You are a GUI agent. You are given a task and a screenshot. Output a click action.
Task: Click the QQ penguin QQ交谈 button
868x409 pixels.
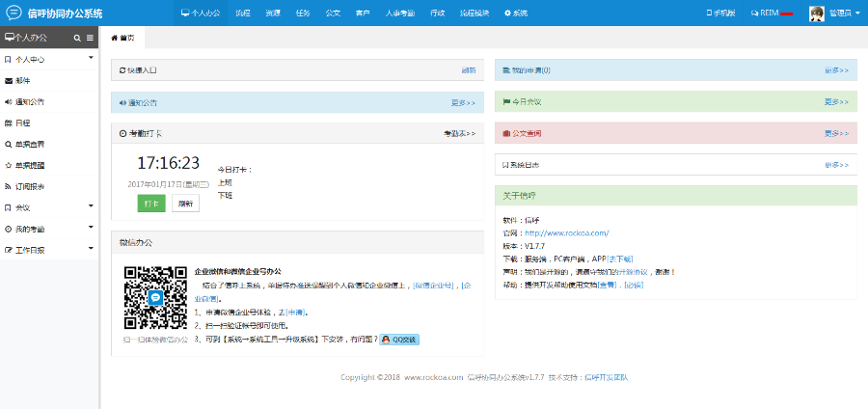[399, 340]
